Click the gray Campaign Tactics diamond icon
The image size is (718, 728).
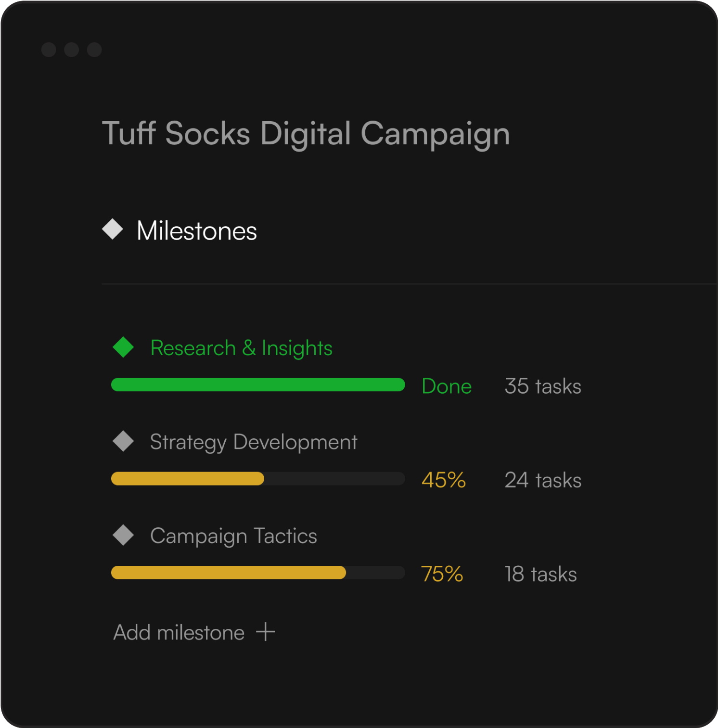point(123,535)
